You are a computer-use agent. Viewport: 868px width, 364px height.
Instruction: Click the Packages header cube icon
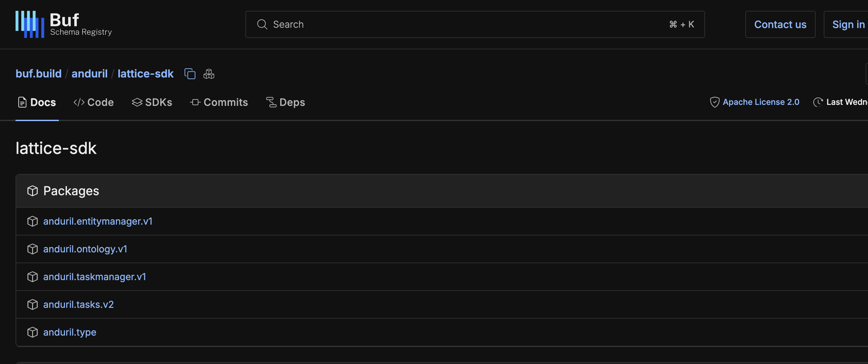[x=32, y=191]
